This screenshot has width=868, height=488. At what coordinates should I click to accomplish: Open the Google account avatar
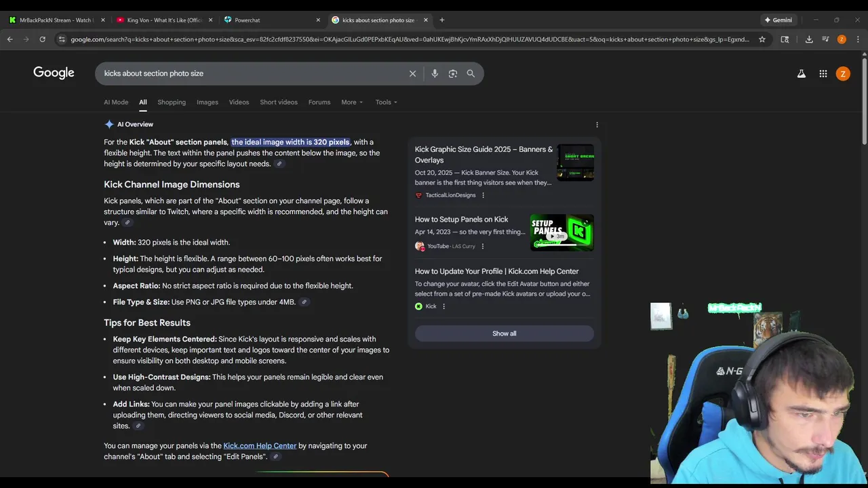coord(843,73)
